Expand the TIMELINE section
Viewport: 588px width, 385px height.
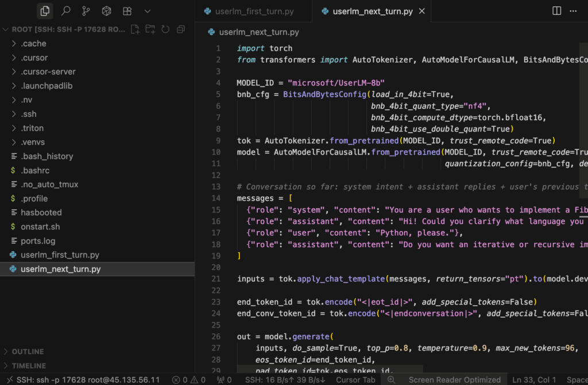tap(29, 366)
